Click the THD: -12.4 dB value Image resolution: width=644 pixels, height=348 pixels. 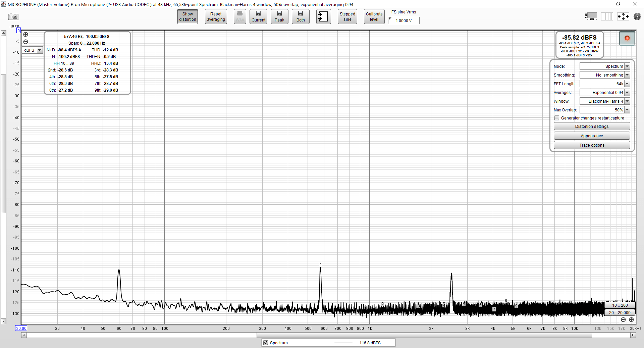tap(105, 50)
